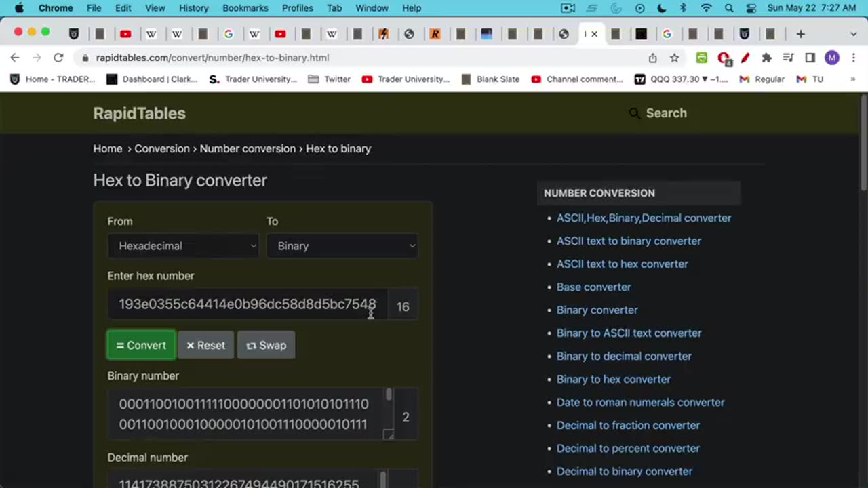Screen dimensions: 868x488
Task: Open Binary to decimal converter link
Action: (x=624, y=356)
